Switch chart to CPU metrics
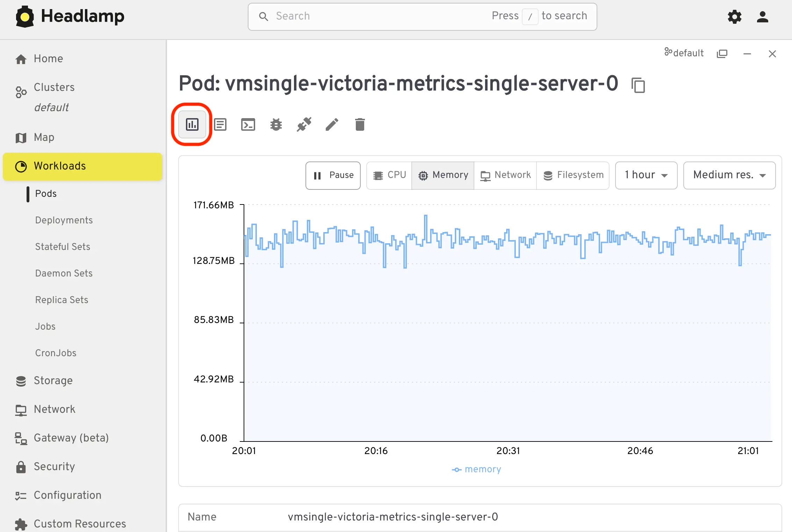Image resolution: width=792 pixels, height=532 pixels. 389,175
